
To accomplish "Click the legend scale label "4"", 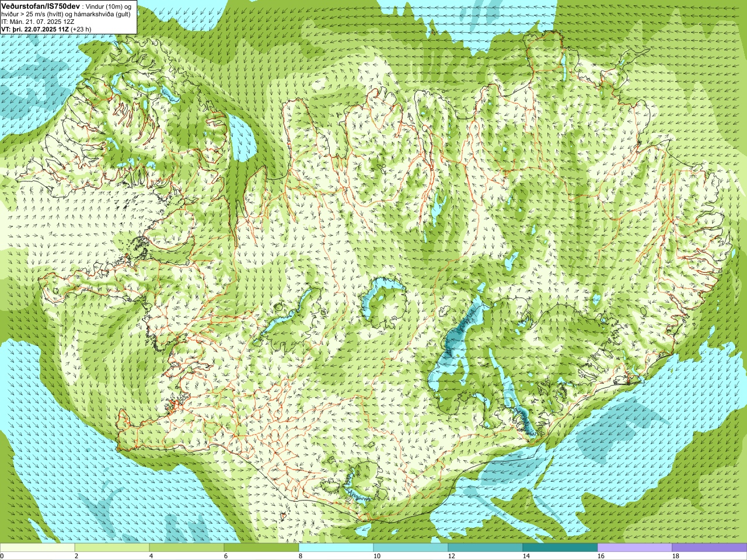I will tap(151, 556).
